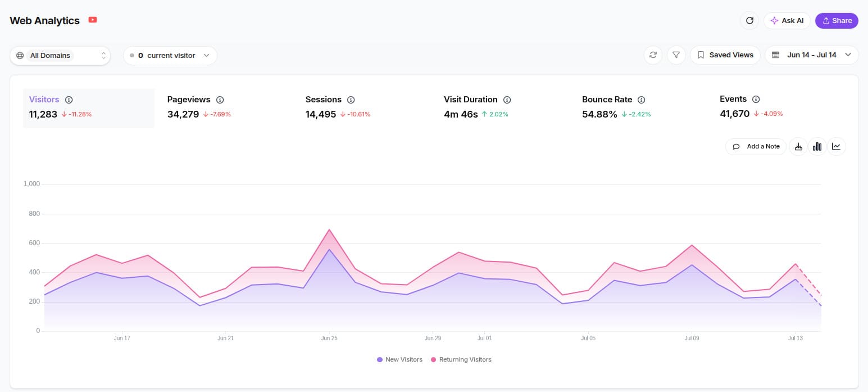Viewport: 868px width, 392px height.
Task: Click the 54.88% bounce rate value
Action: (599, 114)
